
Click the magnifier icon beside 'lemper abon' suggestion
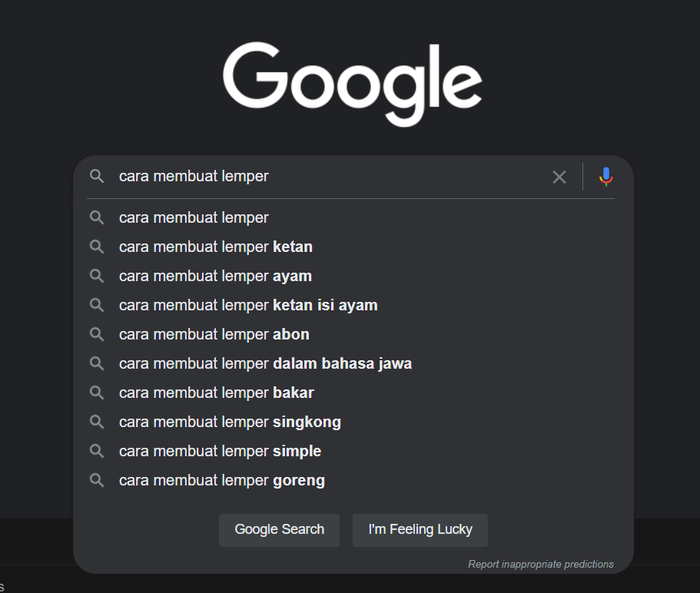pyautogui.click(x=97, y=334)
